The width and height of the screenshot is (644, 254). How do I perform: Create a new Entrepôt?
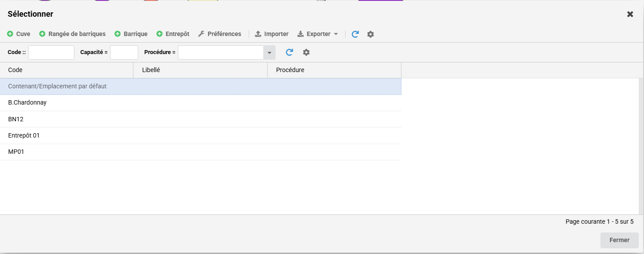(173, 34)
